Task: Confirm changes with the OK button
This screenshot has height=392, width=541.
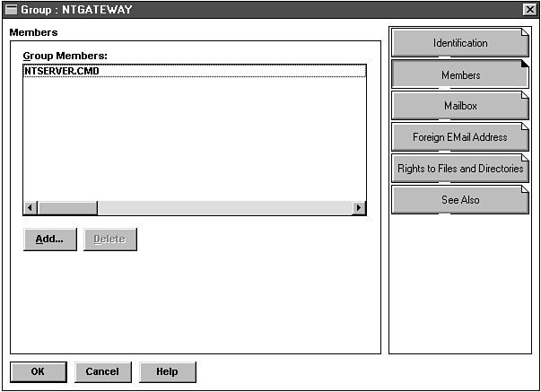Action: coord(38,371)
